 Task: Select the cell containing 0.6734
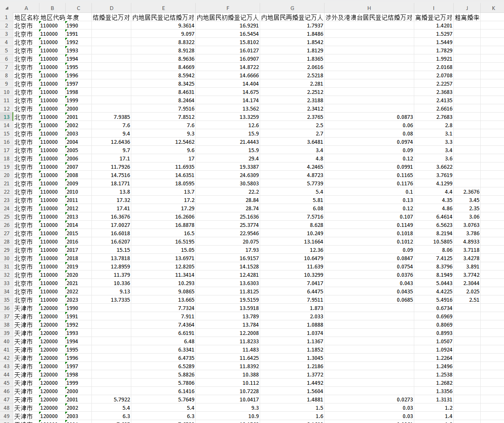tap(434, 308)
